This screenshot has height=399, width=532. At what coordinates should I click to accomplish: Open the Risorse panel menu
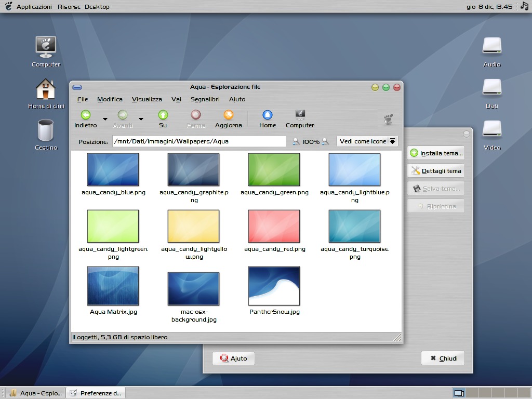(x=69, y=6)
